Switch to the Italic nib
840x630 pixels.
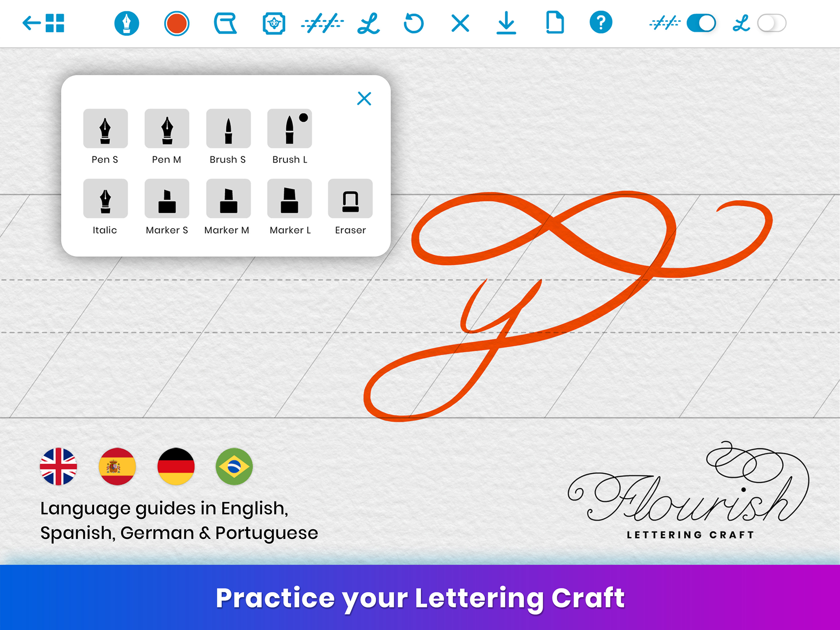tap(105, 198)
